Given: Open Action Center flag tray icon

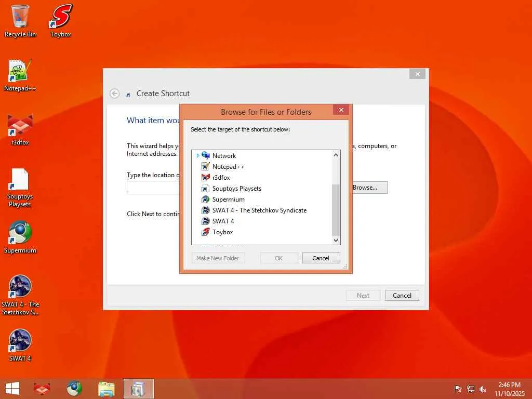Looking at the screenshot, I should click(x=458, y=389).
